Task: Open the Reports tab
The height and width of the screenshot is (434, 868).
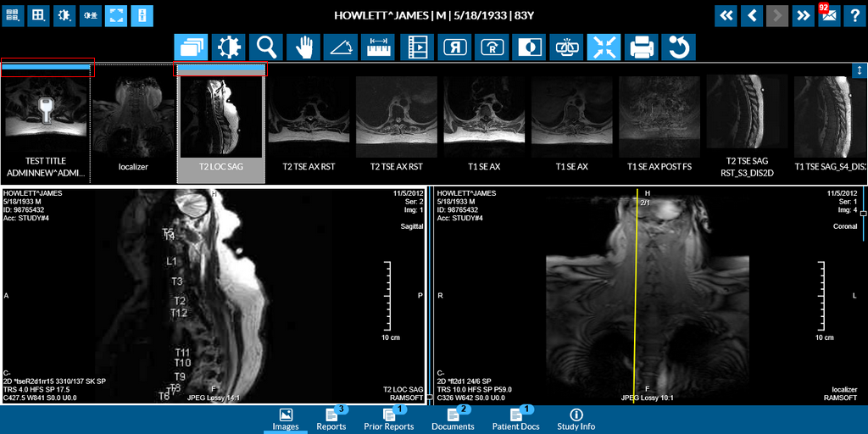Action: [x=331, y=420]
